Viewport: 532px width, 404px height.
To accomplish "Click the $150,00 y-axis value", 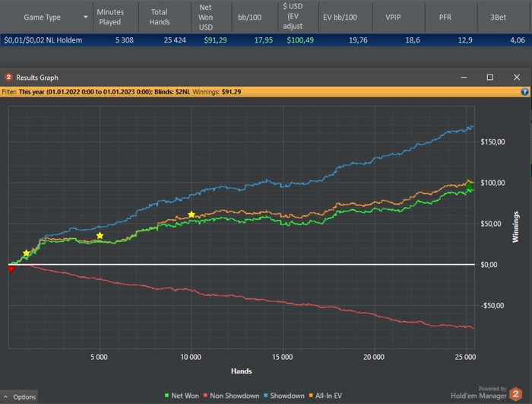I will coord(492,142).
